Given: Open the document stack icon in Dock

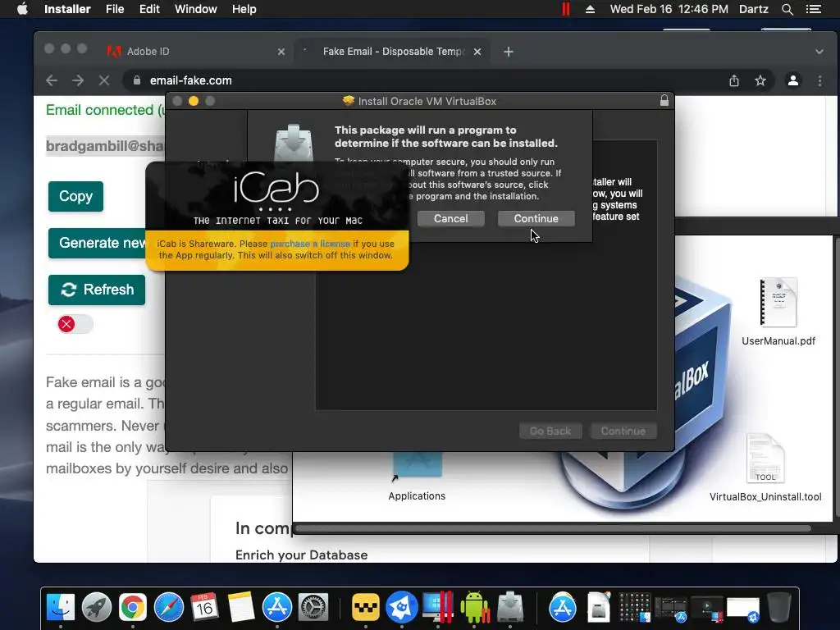Looking at the screenshot, I should click(x=598, y=608).
